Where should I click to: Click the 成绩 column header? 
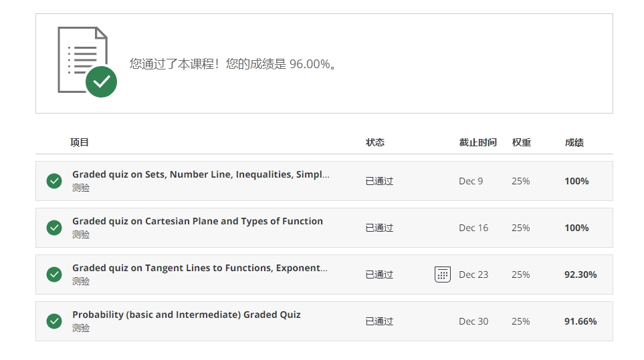click(x=574, y=142)
